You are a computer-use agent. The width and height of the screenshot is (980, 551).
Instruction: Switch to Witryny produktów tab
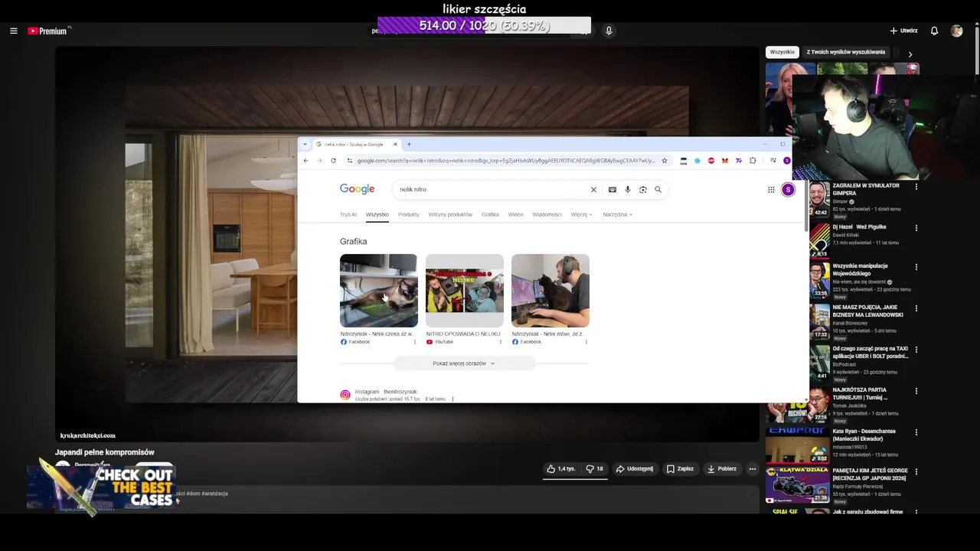pyautogui.click(x=450, y=214)
